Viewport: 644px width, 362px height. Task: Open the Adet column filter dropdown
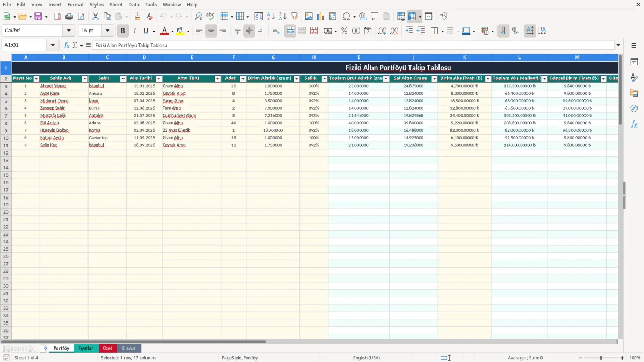[243, 79]
